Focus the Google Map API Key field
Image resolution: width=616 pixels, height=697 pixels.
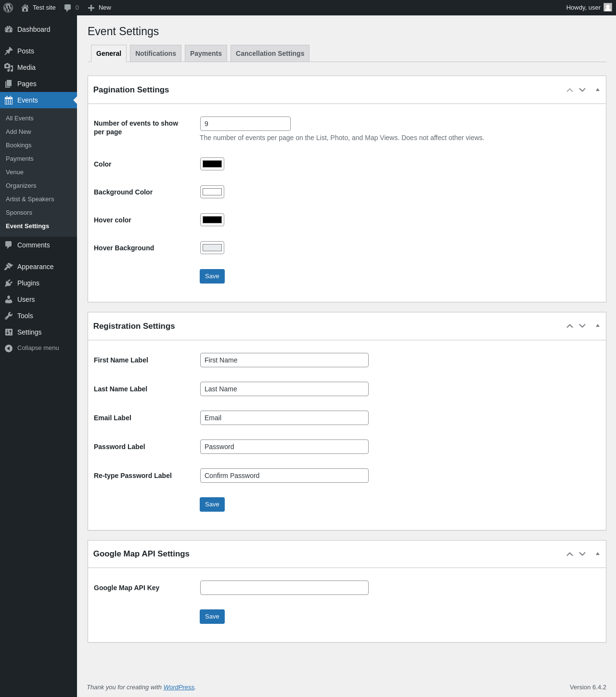pyautogui.click(x=284, y=588)
